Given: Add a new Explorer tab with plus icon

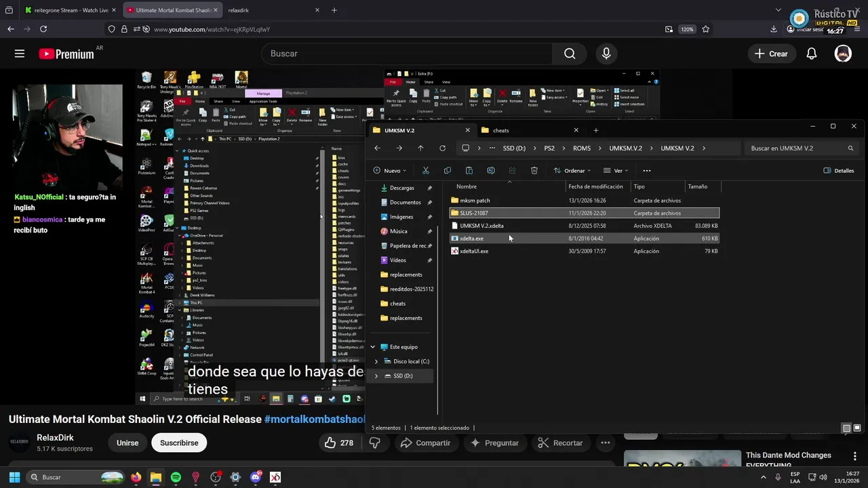Looking at the screenshot, I should coord(596,130).
